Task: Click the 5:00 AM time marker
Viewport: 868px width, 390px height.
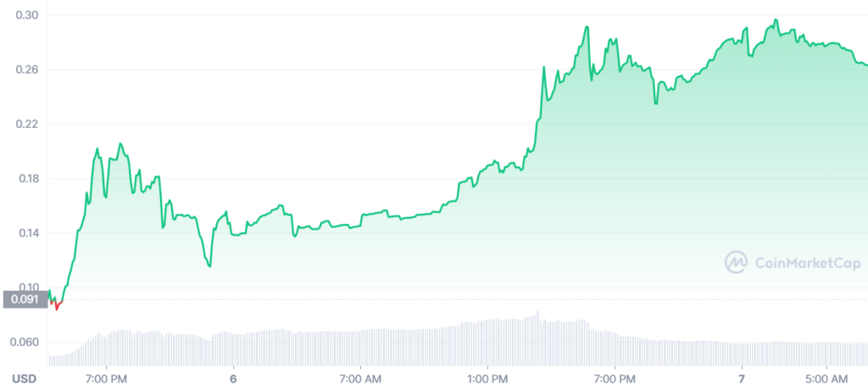Action: pyautogui.click(x=826, y=380)
